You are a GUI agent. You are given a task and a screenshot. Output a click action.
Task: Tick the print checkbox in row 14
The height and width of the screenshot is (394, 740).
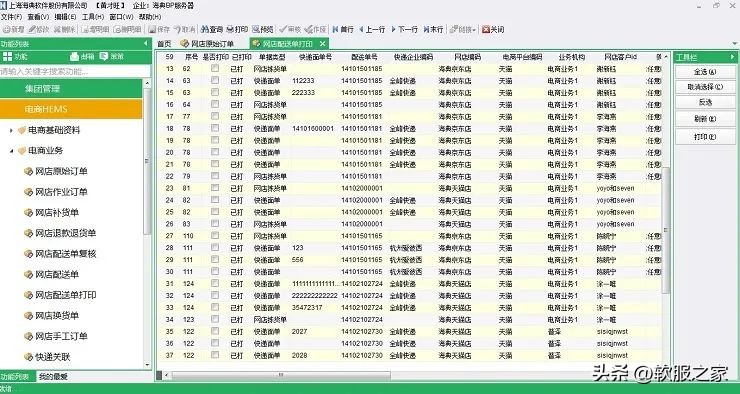(215, 80)
